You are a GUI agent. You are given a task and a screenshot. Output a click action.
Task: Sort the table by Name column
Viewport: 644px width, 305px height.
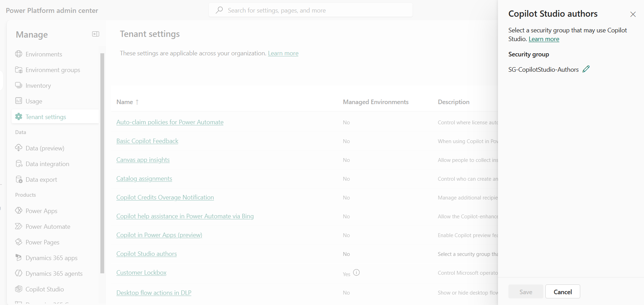(128, 102)
